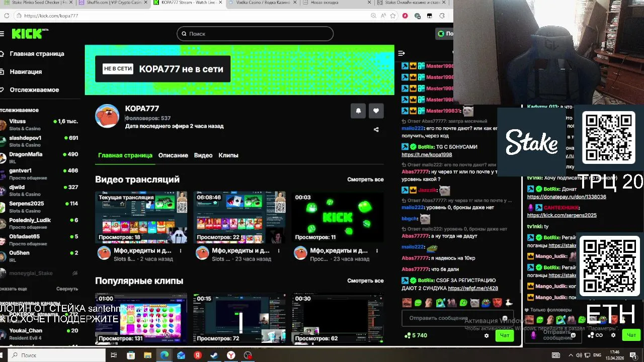
Task: Collapse the chat panel icon
Action: pyautogui.click(x=401, y=53)
